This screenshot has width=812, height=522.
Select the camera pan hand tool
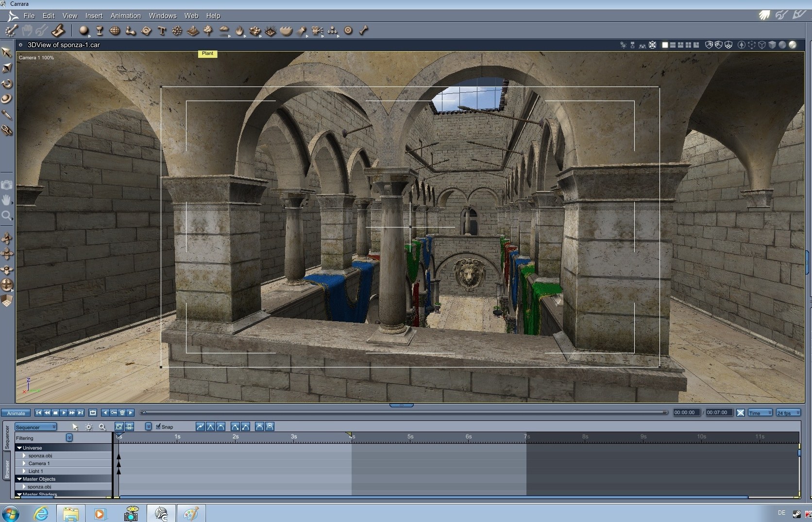7,200
